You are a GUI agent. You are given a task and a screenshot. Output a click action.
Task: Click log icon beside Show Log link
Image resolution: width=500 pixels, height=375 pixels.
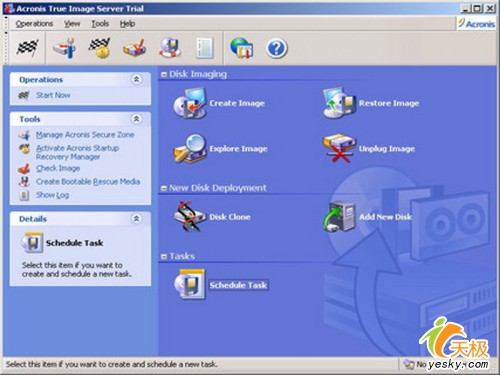[x=24, y=195]
